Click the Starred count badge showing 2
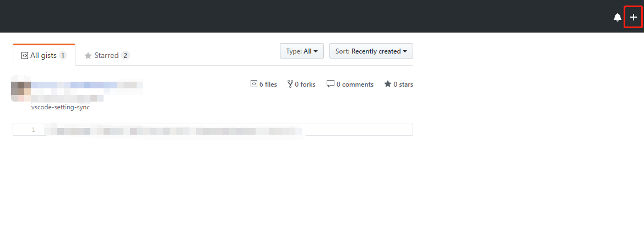 coord(126,55)
